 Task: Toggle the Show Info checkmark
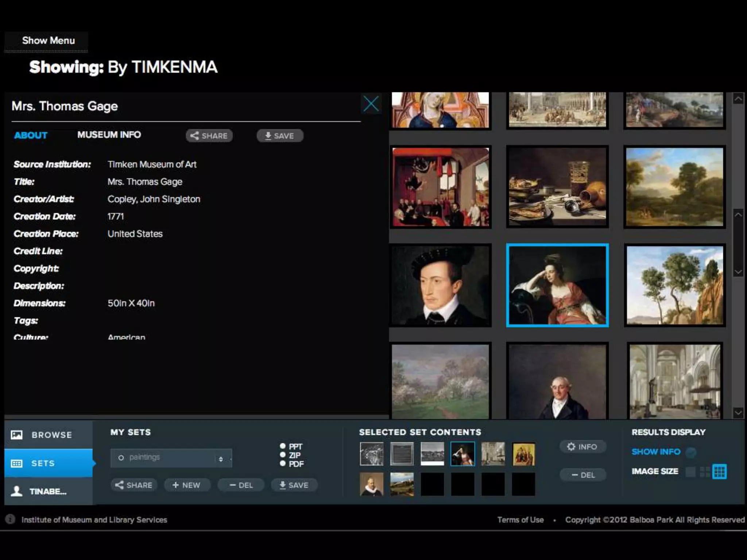(x=690, y=452)
